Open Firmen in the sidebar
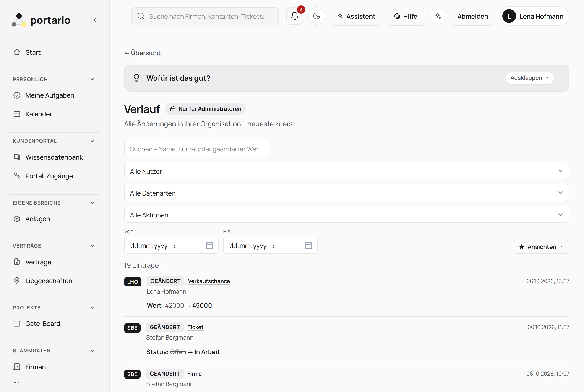Image resolution: width=584 pixels, height=392 pixels. pyautogui.click(x=54, y=367)
